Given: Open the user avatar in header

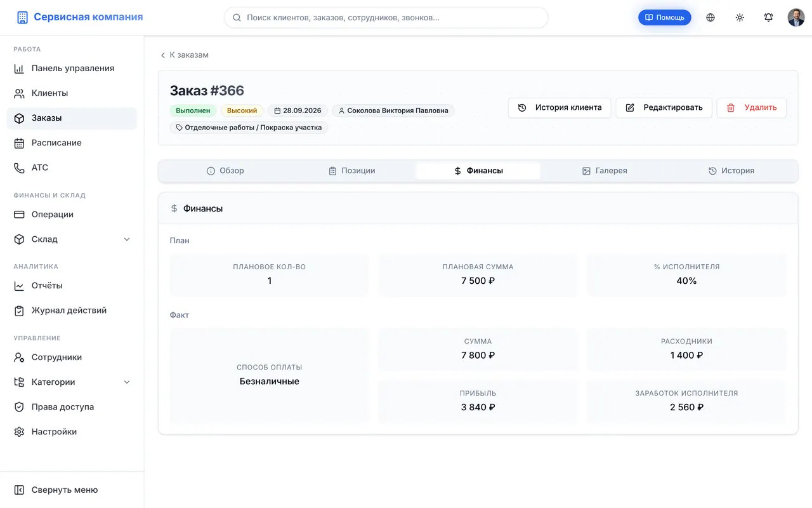Looking at the screenshot, I should (796, 18).
